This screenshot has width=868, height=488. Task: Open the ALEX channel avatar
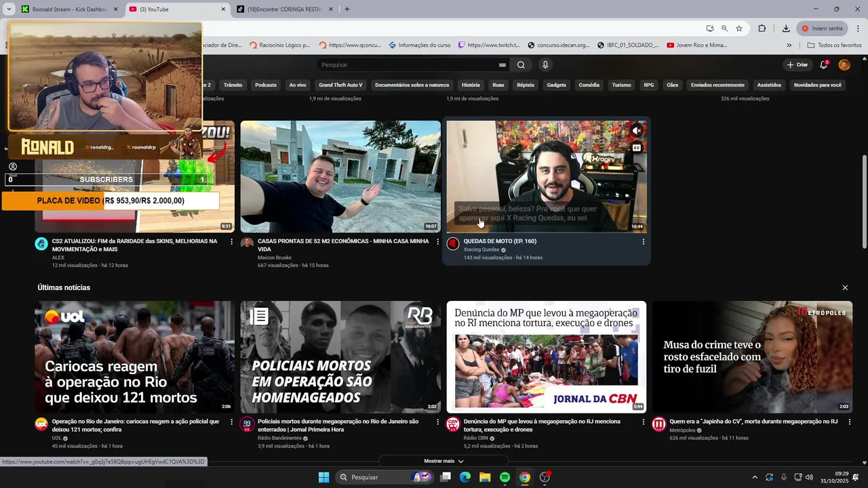click(x=41, y=243)
